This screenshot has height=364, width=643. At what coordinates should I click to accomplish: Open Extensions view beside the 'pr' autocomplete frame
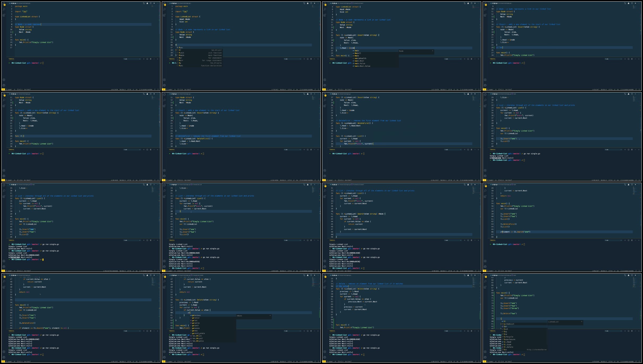pyautogui.click(x=164, y=287)
